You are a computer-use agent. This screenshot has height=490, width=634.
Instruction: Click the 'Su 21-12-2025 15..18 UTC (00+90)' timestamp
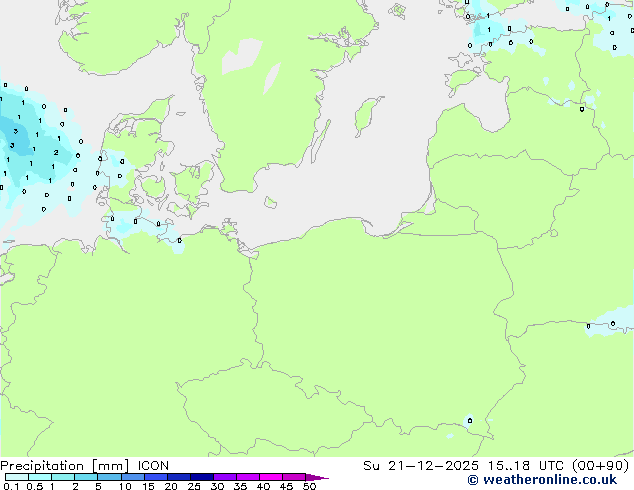coord(496,466)
